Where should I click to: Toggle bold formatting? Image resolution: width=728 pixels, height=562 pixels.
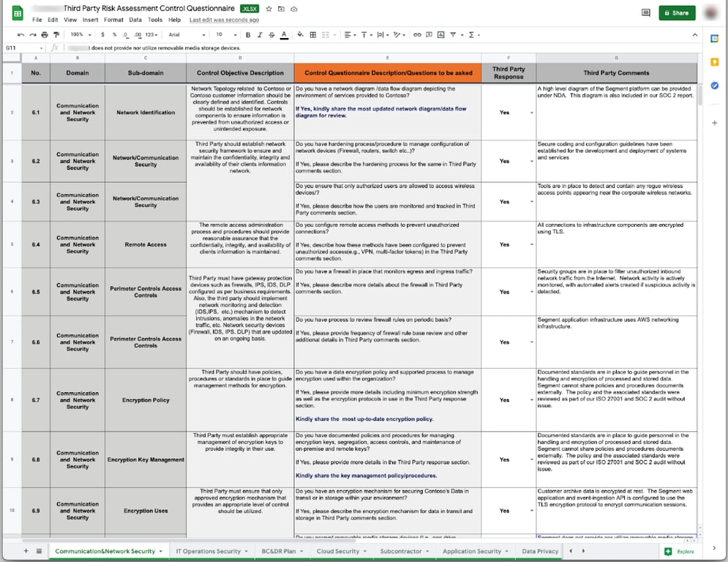248,35
